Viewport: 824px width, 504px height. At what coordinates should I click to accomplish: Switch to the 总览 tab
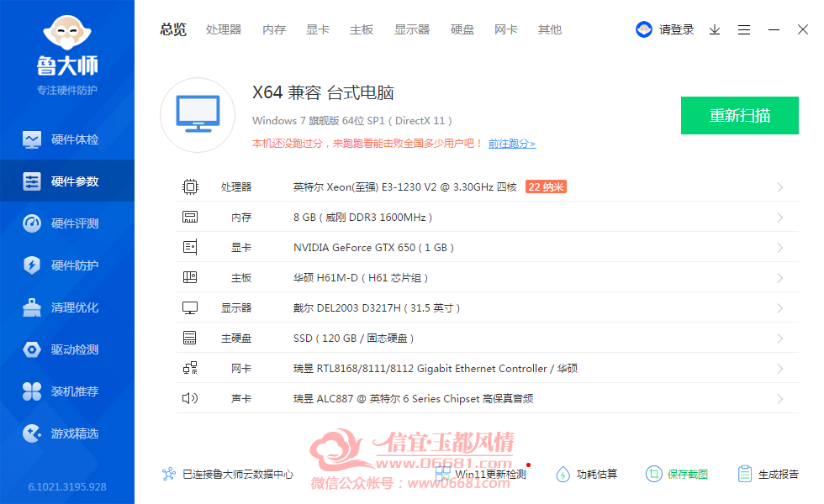173,29
